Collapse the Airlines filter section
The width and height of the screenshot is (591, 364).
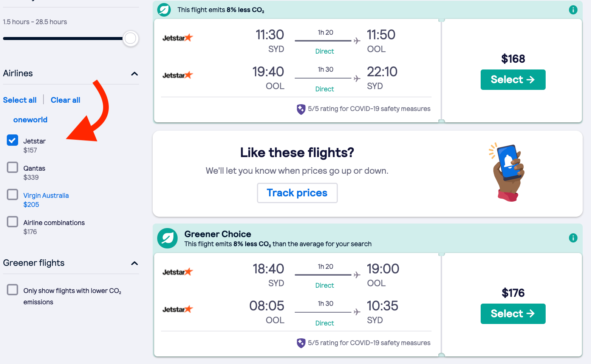(x=134, y=74)
